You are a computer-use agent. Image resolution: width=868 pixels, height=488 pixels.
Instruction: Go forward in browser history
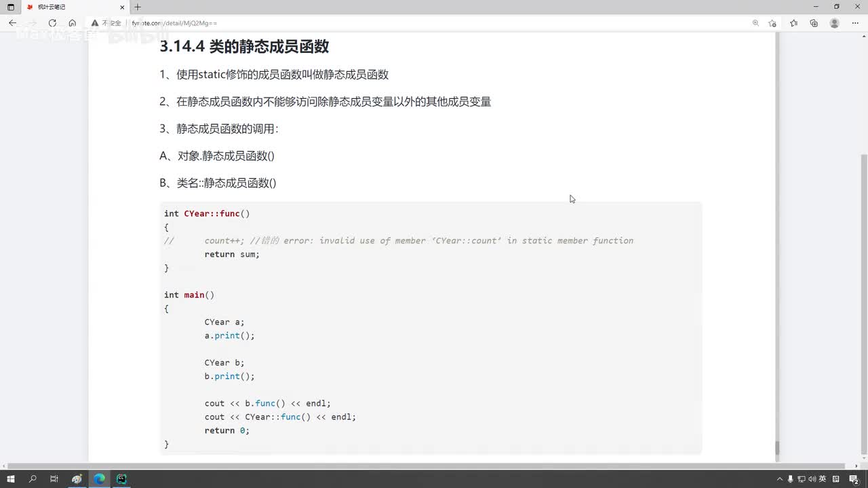click(x=32, y=23)
